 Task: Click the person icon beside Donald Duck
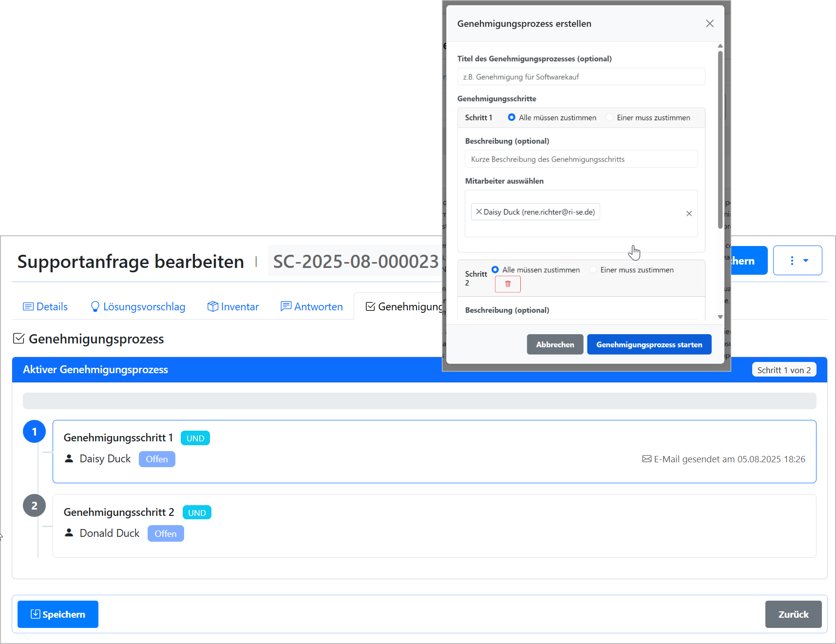click(69, 533)
